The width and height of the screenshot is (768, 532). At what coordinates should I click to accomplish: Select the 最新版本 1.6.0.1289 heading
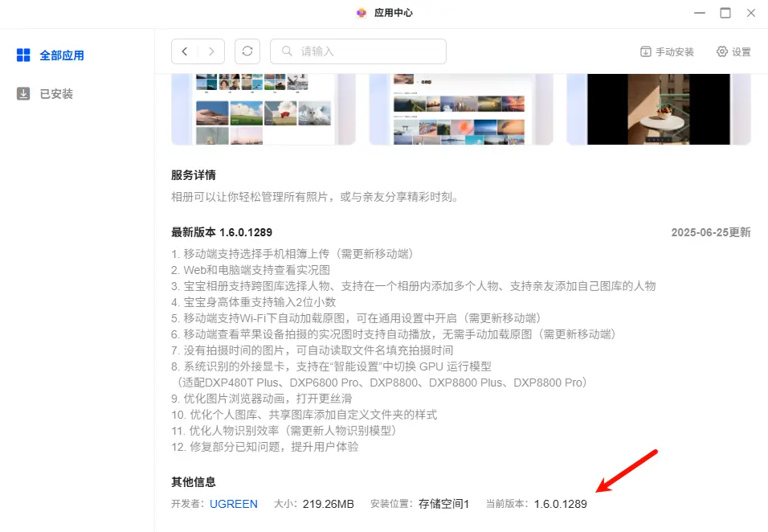coord(222,232)
